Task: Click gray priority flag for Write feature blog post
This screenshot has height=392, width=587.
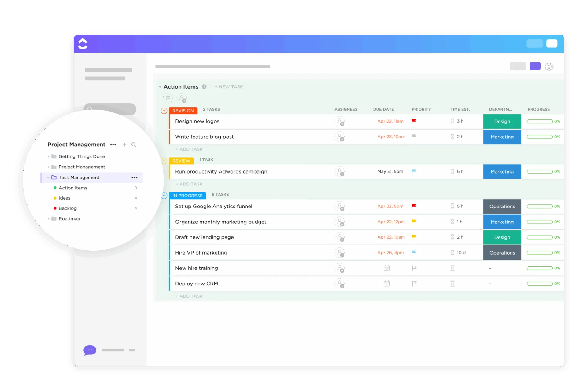Action: pos(414,137)
